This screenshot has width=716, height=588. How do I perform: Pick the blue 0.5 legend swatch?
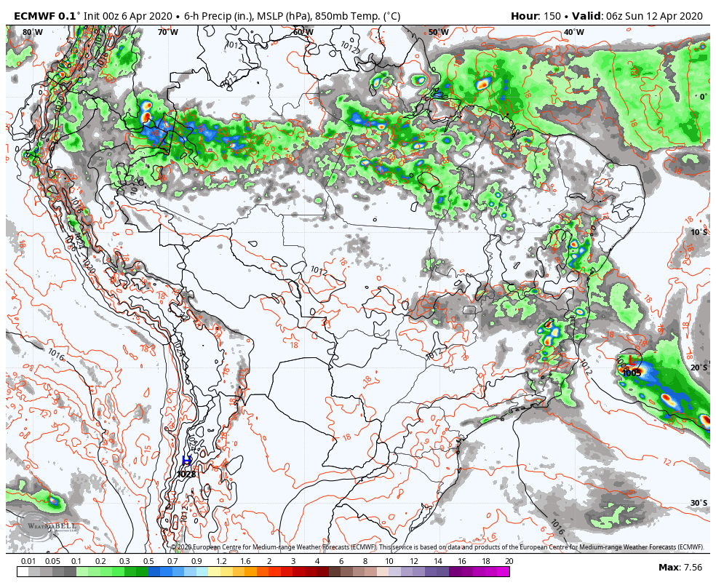pos(154,572)
